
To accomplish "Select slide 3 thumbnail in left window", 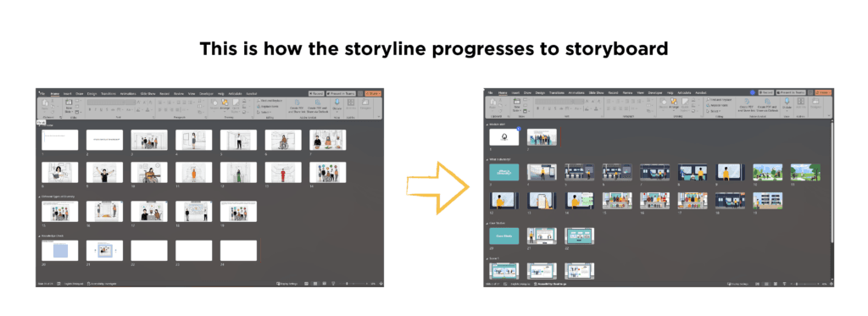I will (149, 140).
